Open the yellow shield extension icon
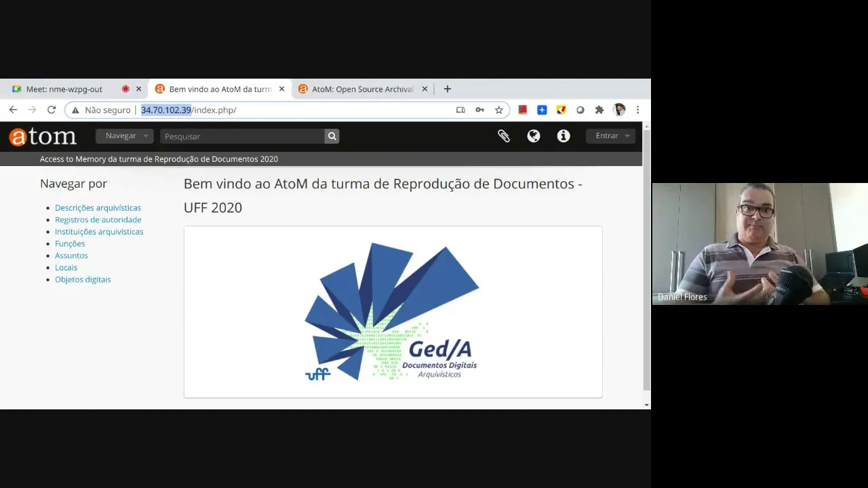 coord(561,110)
